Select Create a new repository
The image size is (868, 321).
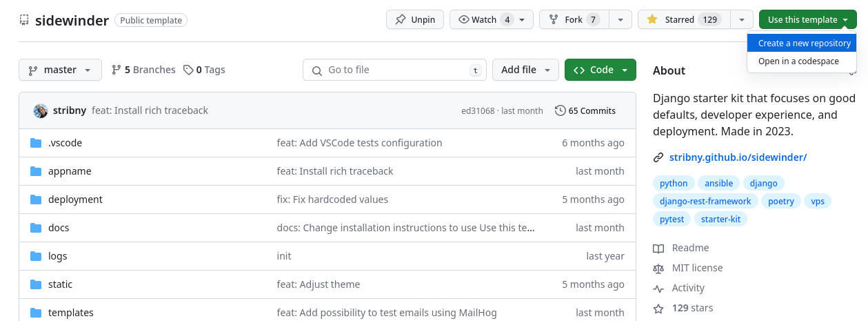point(804,43)
